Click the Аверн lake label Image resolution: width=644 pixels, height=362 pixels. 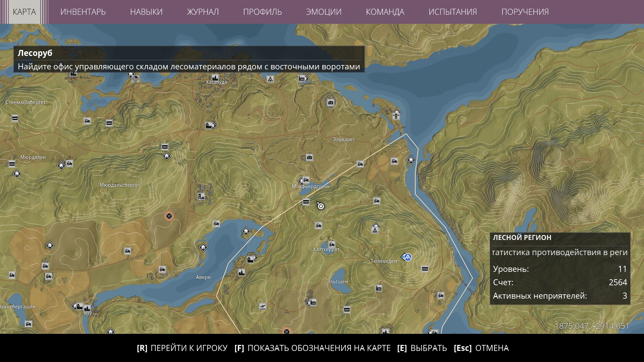(x=203, y=277)
